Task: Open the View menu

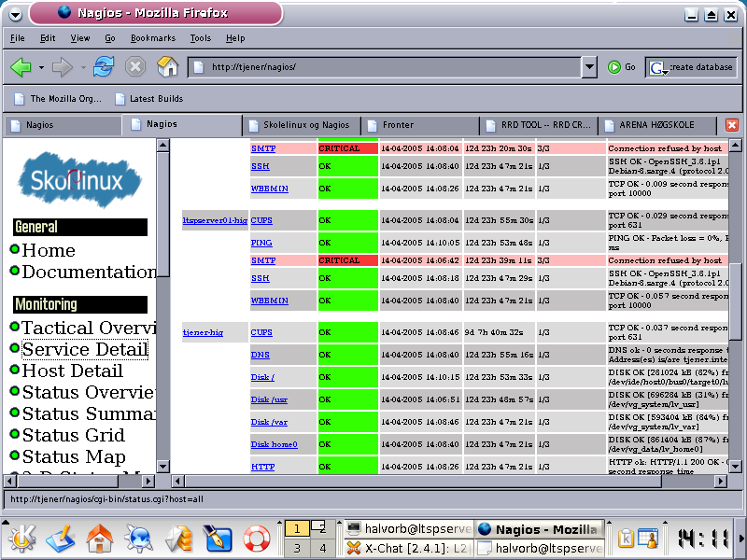Action: (80, 38)
